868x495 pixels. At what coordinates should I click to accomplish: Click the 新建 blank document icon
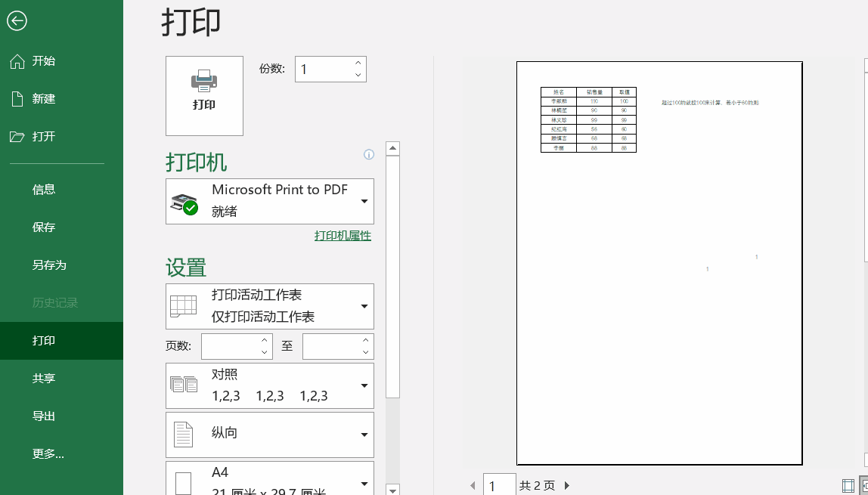[x=17, y=98]
